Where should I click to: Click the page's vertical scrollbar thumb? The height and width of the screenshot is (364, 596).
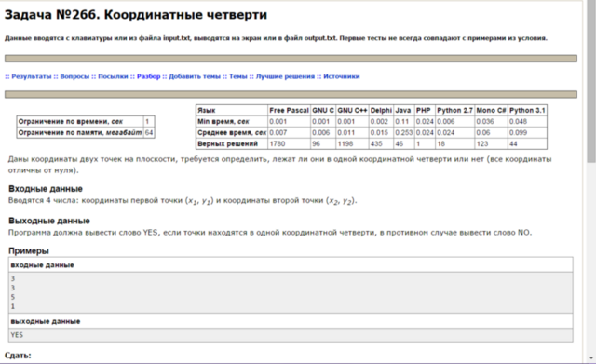(591, 82)
